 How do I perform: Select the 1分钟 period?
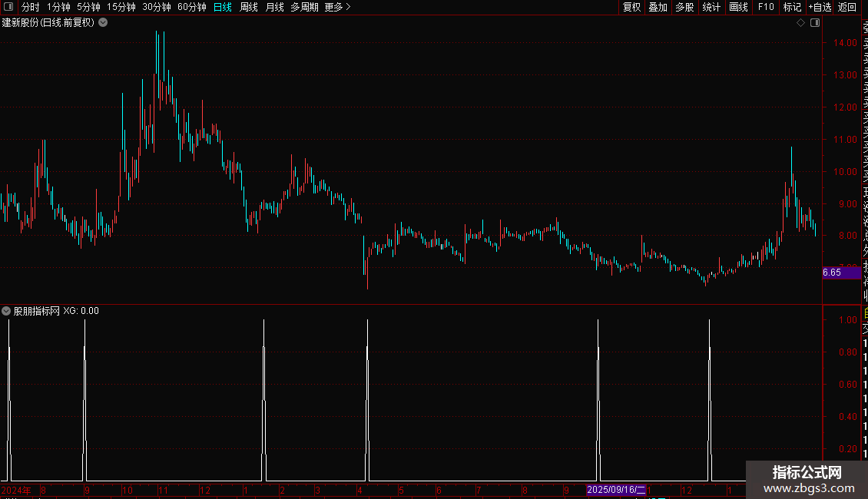click(58, 7)
